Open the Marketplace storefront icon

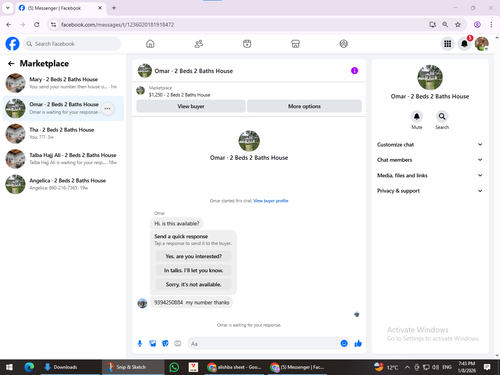(x=295, y=44)
